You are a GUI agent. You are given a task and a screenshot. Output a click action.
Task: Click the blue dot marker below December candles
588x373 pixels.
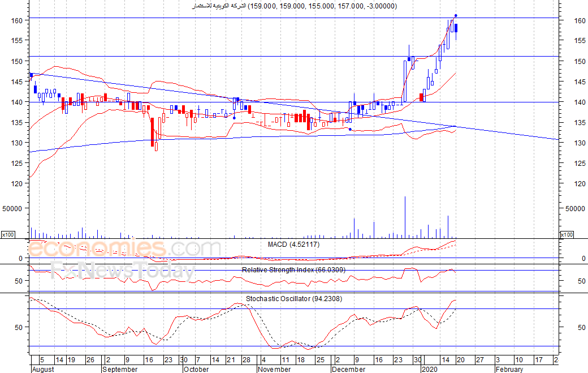coord(350,129)
